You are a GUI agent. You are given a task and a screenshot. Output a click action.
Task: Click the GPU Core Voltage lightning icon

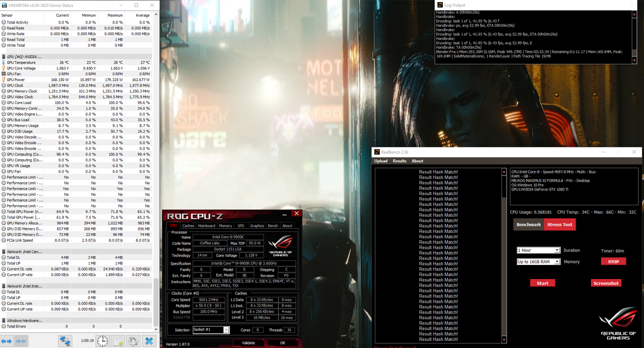coord(4,68)
